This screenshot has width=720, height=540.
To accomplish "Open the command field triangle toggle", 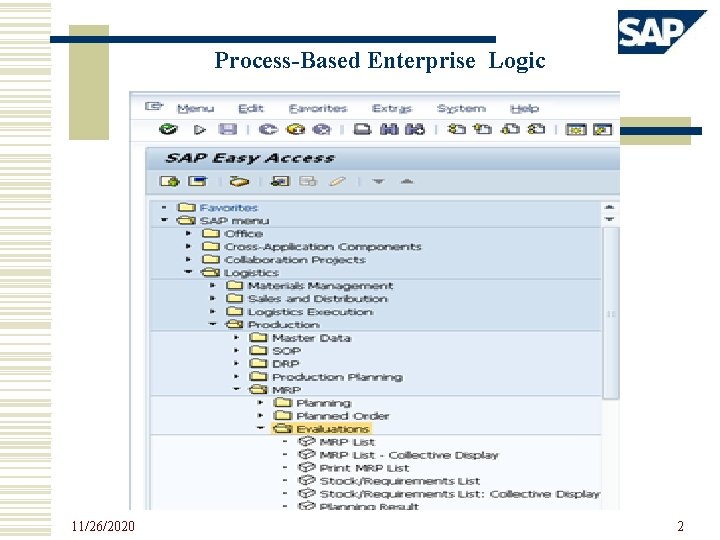I will pyautogui.click(x=200, y=130).
